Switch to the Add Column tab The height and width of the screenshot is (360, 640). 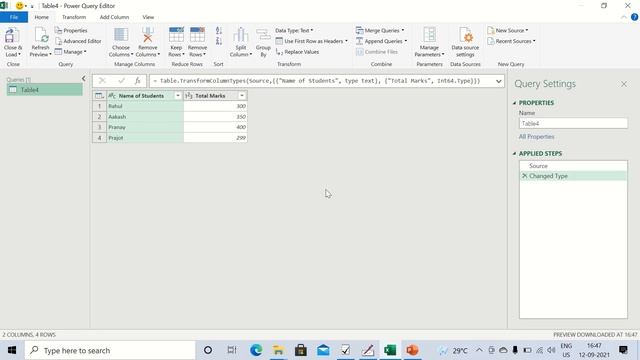click(x=114, y=17)
